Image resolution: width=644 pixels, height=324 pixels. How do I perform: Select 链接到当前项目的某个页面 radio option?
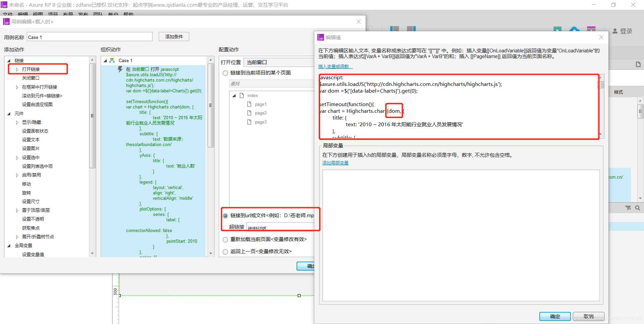(225, 73)
